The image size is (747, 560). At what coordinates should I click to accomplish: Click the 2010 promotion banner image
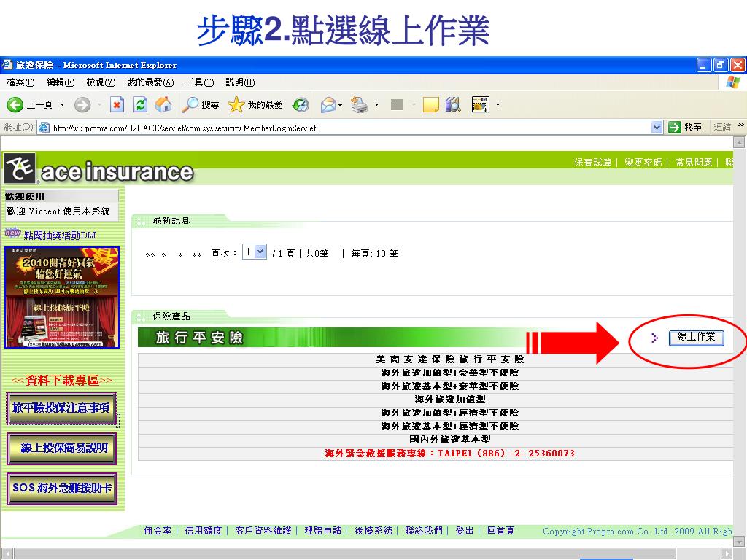[x=62, y=297]
